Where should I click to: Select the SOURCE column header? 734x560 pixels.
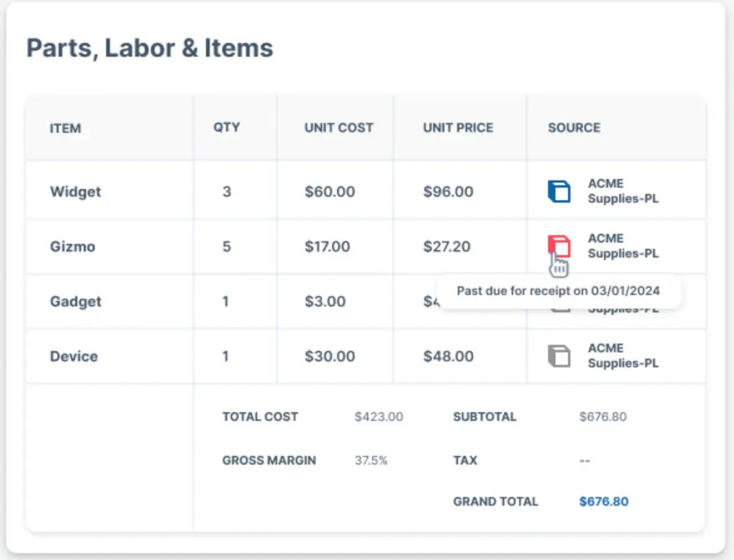tap(574, 128)
